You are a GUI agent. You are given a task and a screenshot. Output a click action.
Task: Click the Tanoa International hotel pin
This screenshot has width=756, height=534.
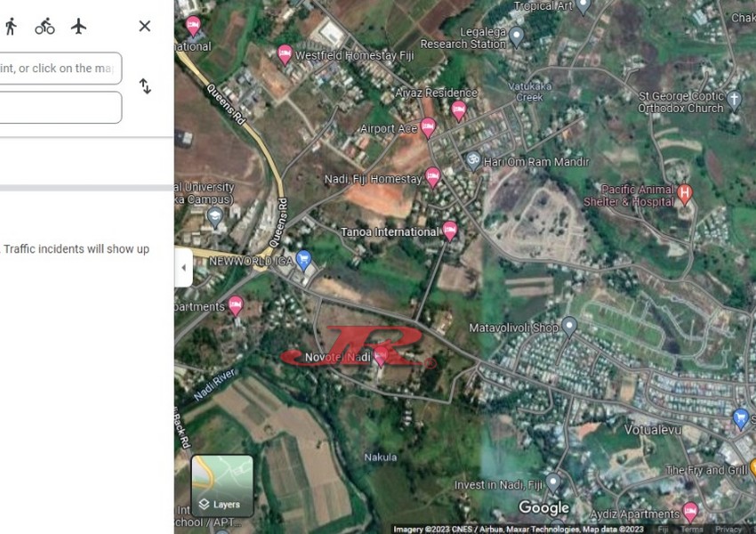[x=450, y=231]
